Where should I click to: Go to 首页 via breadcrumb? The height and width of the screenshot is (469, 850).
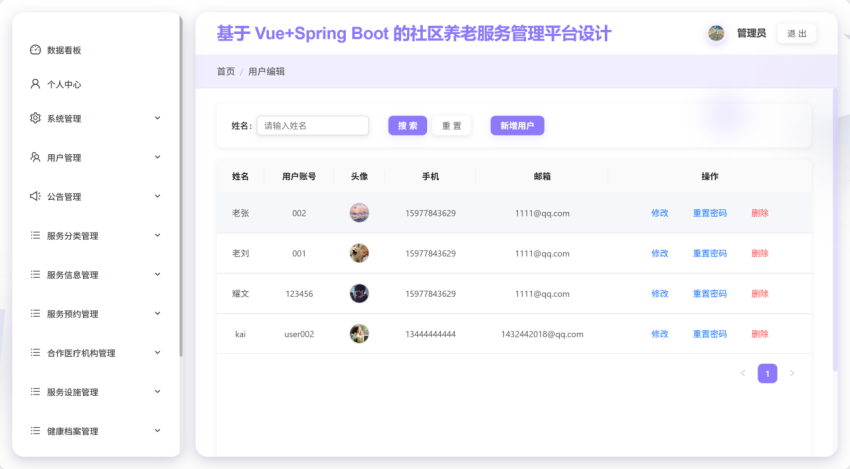tap(226, 71)
